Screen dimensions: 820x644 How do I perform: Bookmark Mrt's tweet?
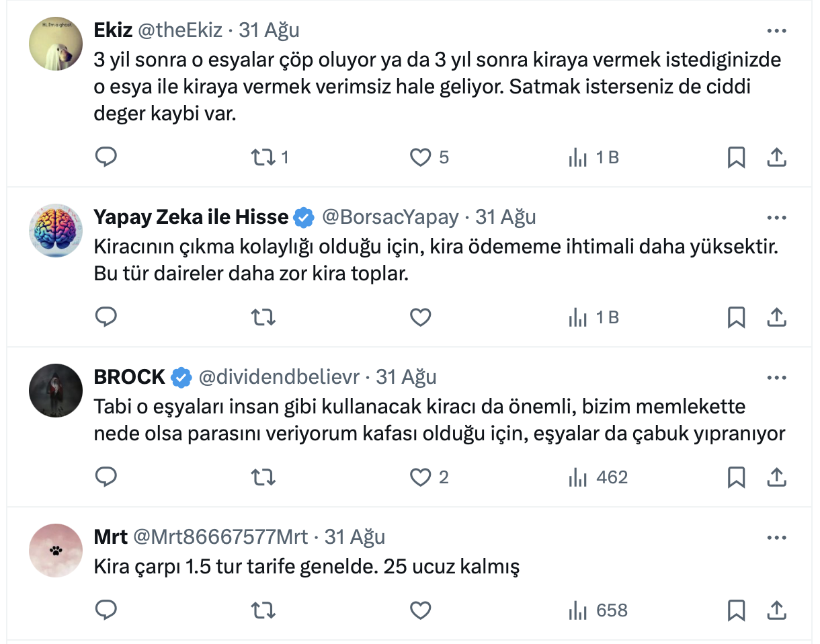[x=736, y=610]
